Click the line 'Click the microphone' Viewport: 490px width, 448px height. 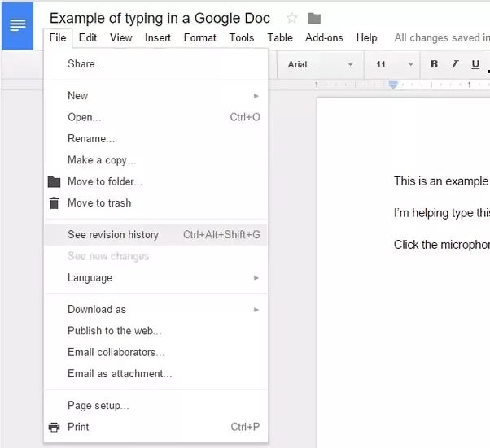click(x=441, y=245)
